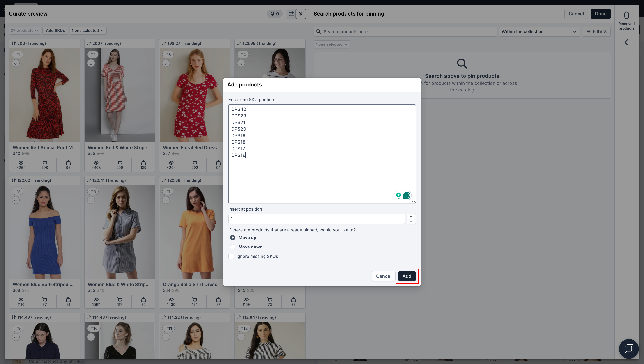
Task: Click the Grammarly icon in SKU textarea
Action: click(x=407, y=196)
